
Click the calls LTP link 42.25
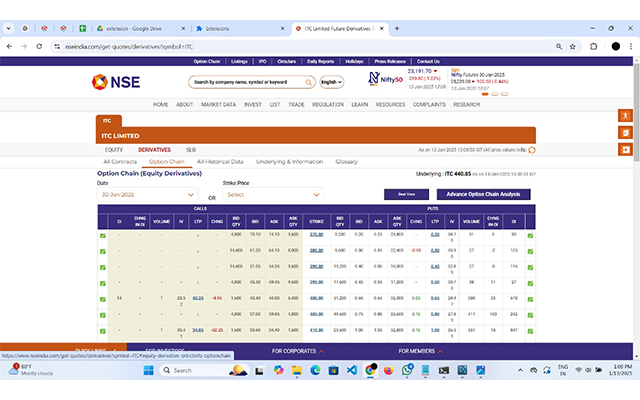(x=198, y=298)
